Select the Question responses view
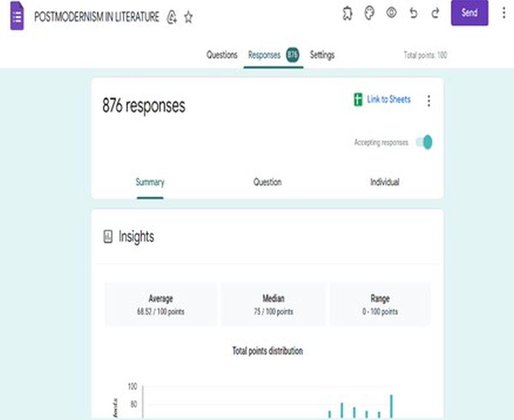The image size is (514, 420). pos(267,182)
